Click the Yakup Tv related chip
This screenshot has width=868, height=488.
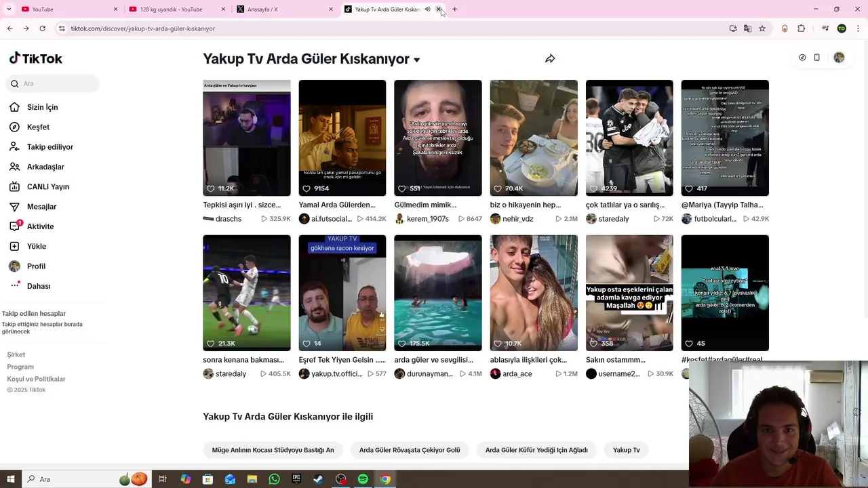627,450
